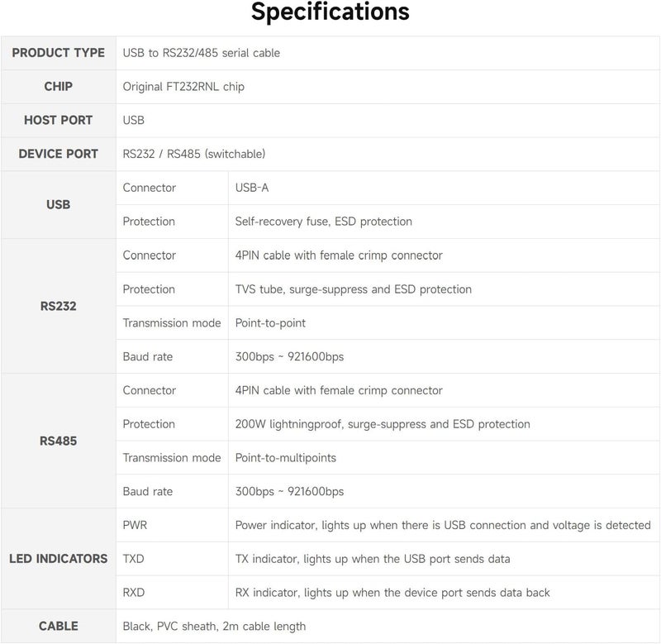Click the LED INDICATORS header cell
The height and width of the screenshot is (644, 661).
pos(58,559)
